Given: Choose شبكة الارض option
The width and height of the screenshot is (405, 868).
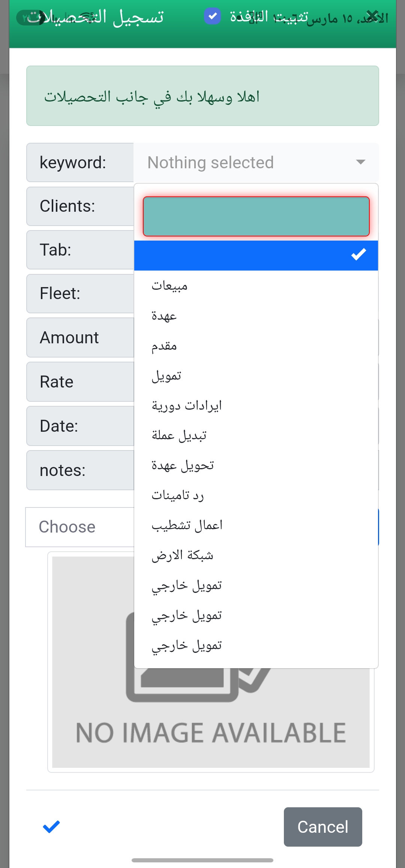Looking at the screenshot, I should [x=182, y=555].
